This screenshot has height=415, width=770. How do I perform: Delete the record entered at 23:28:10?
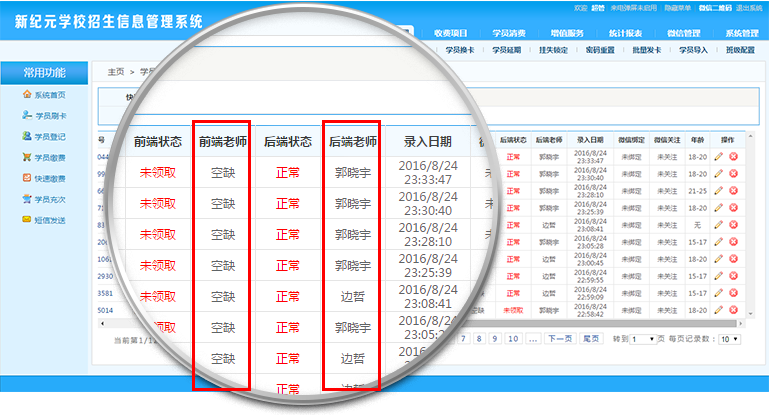pos(734,191)
